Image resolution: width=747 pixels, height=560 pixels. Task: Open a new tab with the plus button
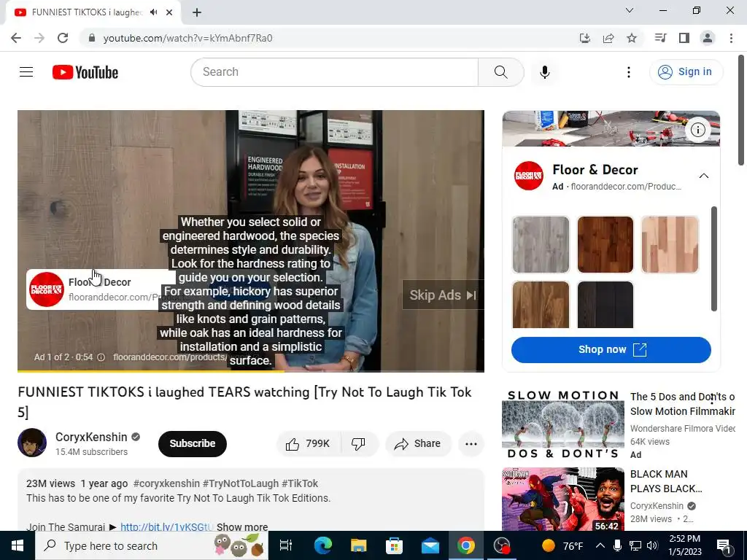(197, 12)
